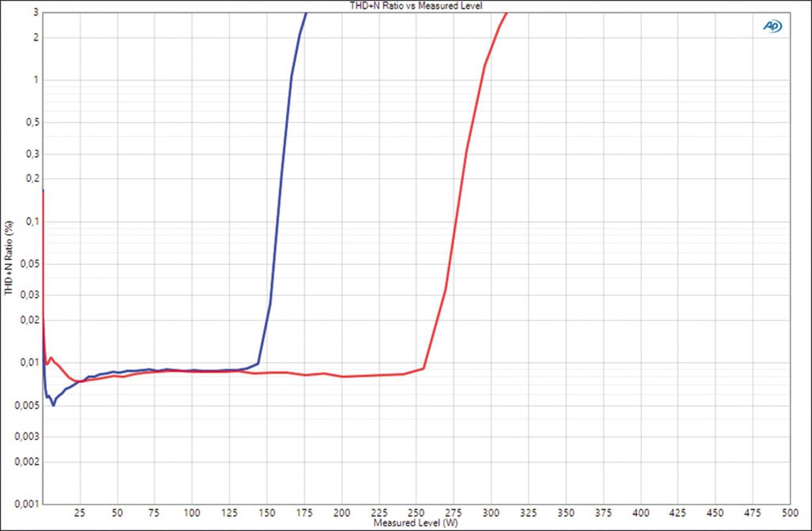The image size is (812, 531).
Task: Click the AP logo icon
Action: (x=772, y=26)
